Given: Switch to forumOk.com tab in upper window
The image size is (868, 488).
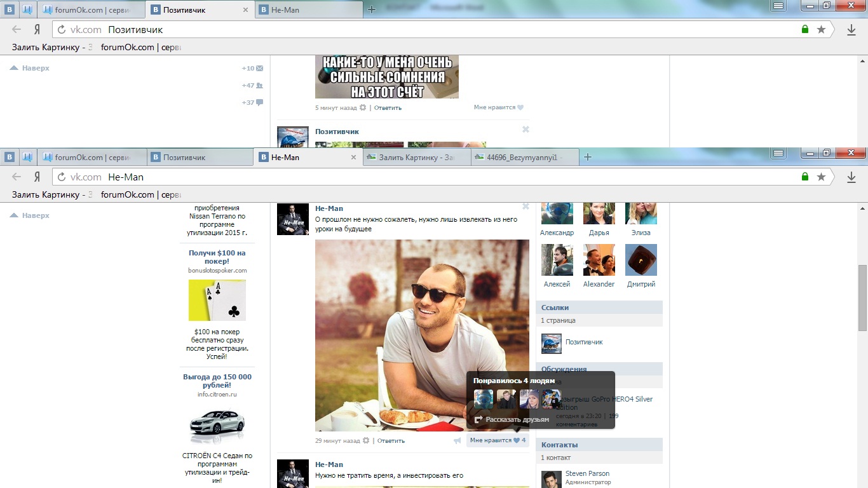Looking at the screenshot, I should 91,10.
